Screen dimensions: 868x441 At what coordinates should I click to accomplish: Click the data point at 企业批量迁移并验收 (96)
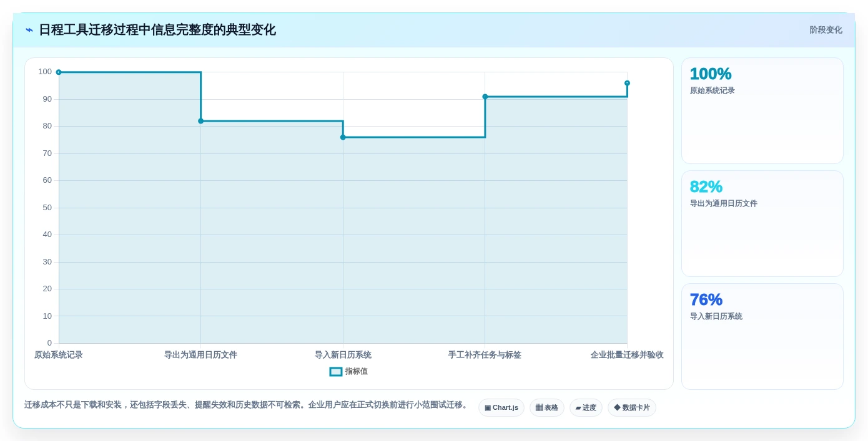627,83
